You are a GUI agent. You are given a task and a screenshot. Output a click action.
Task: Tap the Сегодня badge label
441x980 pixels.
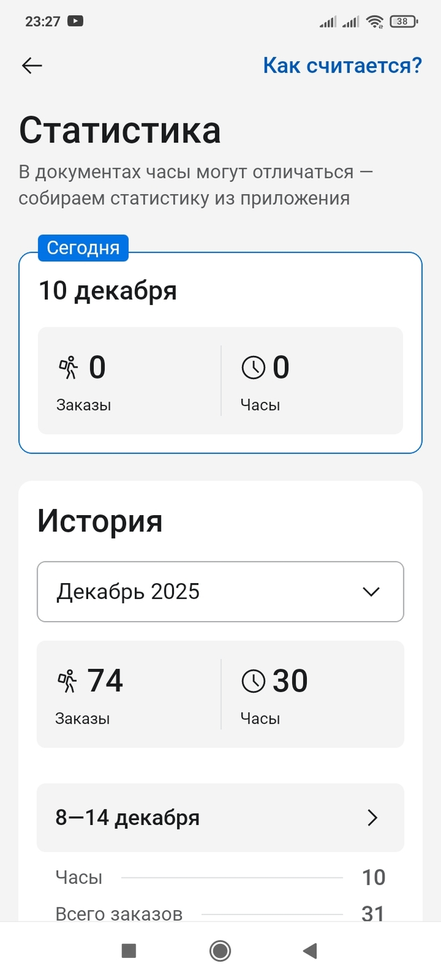click(83, 248)
